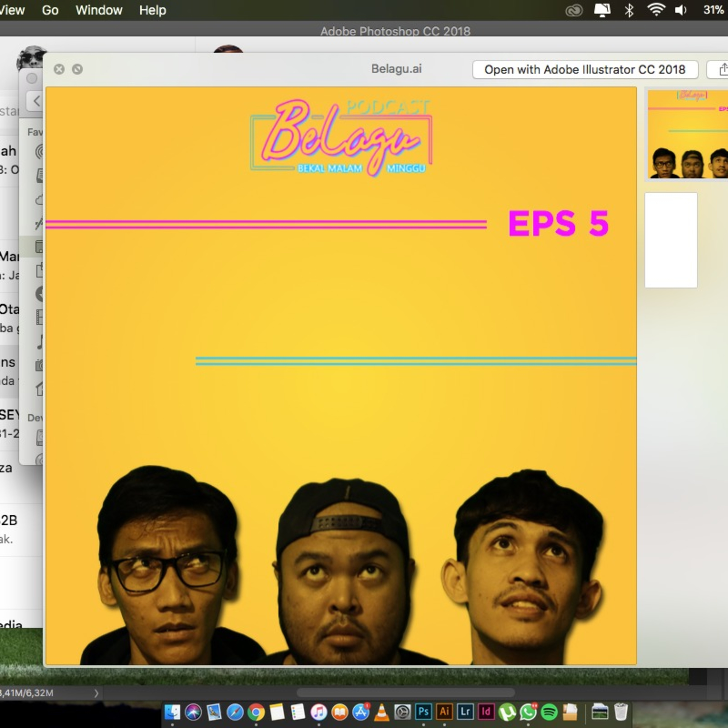This screenshot has width=728, height=728.
Task: Open Google Chrome in the dock
Action: click(x=256, y=712)
